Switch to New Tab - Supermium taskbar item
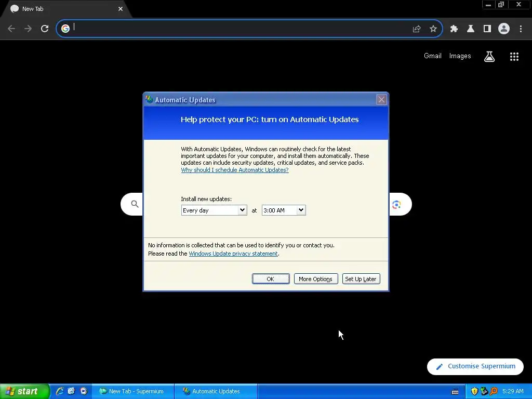Screen dimensions: 532x399 (133, 391)
